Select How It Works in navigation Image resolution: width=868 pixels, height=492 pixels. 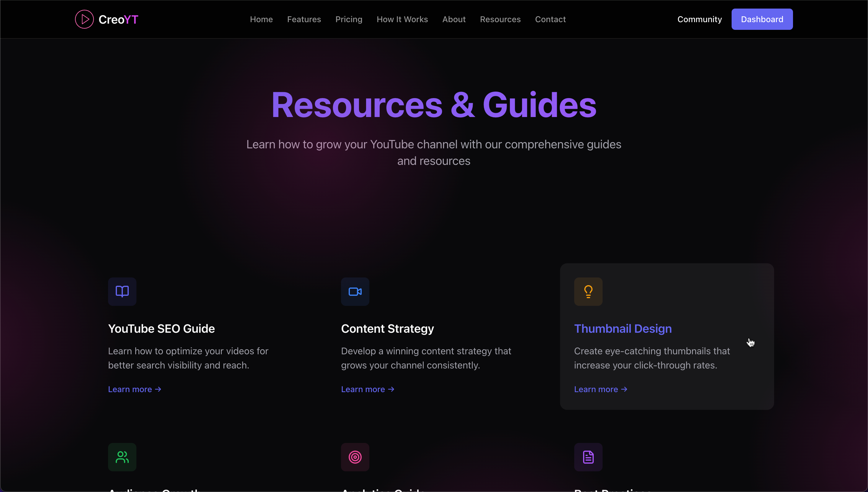(402, 19)
